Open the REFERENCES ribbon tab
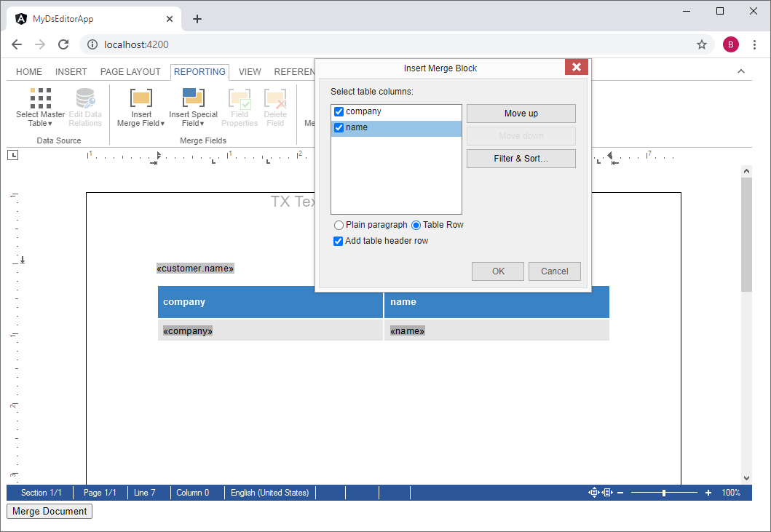Viewport: 771px width, 532px height. (295, 72)
